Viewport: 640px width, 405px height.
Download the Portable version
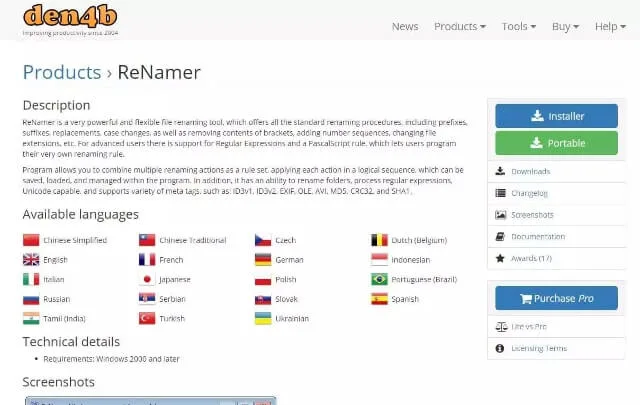click(x=556, y=143)
